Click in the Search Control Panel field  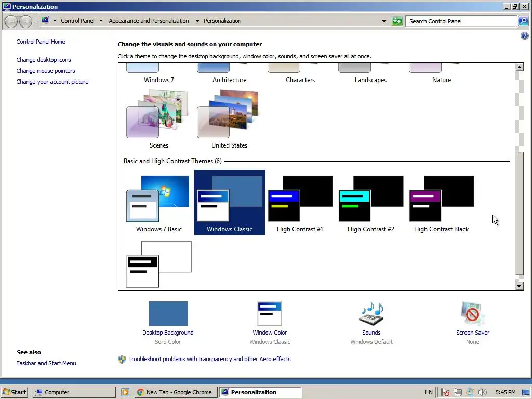pyautogui.click(x=461, y=21)
